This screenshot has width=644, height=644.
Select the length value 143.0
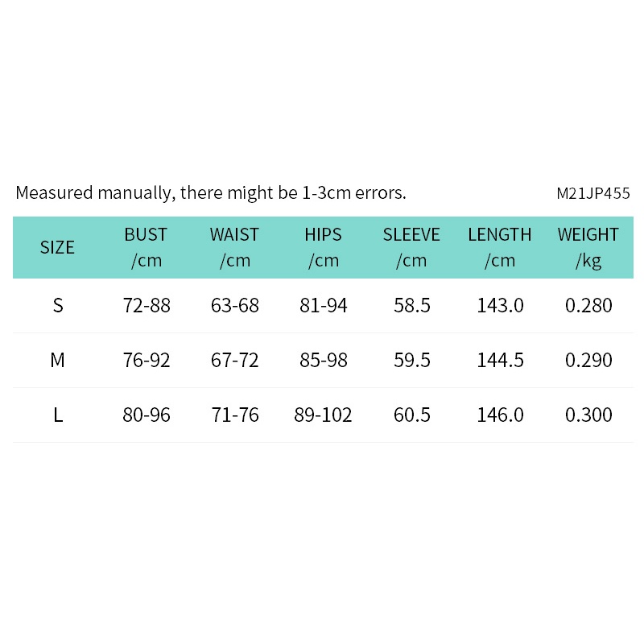tap(501, 306)
